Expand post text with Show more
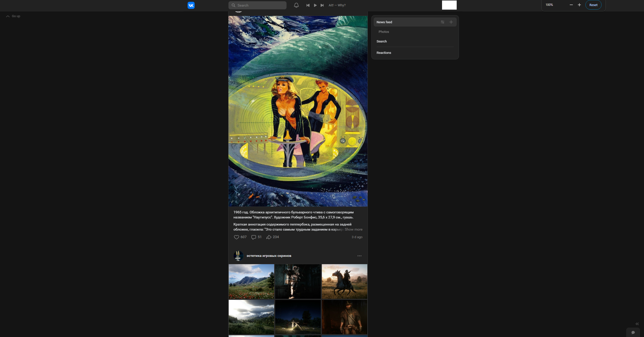The image size is (644, 337). (x=353, y=230)
